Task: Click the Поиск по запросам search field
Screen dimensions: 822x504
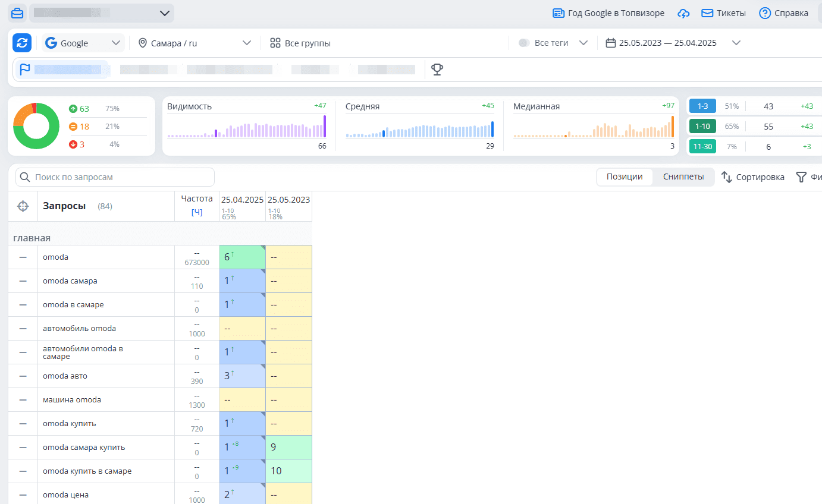Action: pos(115,177)
